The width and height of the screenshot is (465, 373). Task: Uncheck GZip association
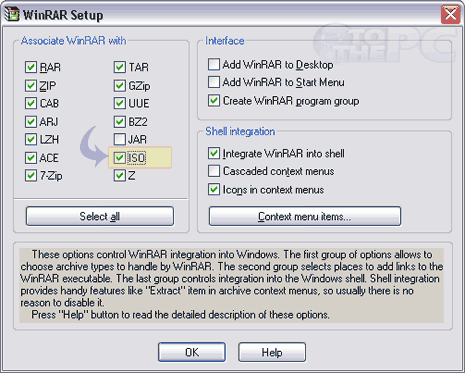(x=119, y=85)
